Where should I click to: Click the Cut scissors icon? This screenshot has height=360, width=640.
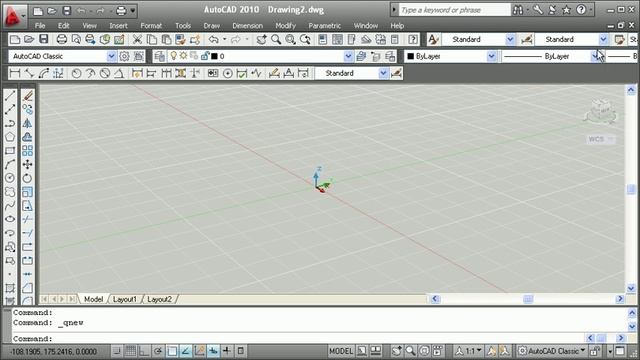(137, 39)
